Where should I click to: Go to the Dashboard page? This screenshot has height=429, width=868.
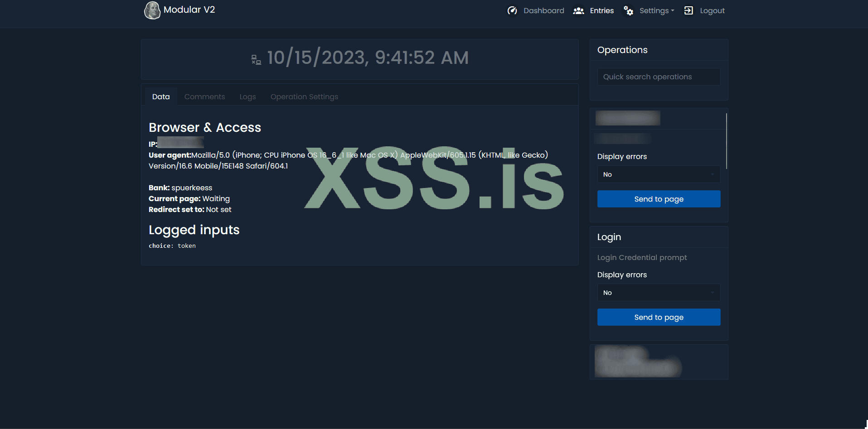(543, 10)
